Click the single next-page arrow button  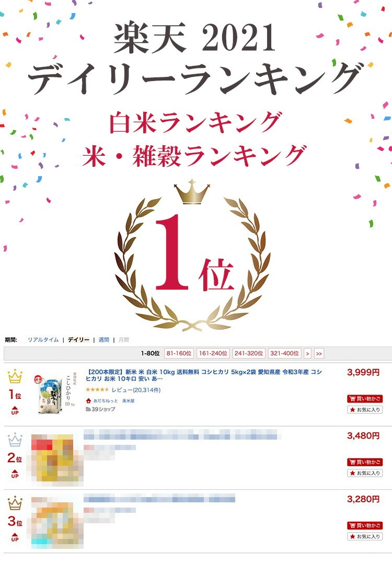click(307, 353)
